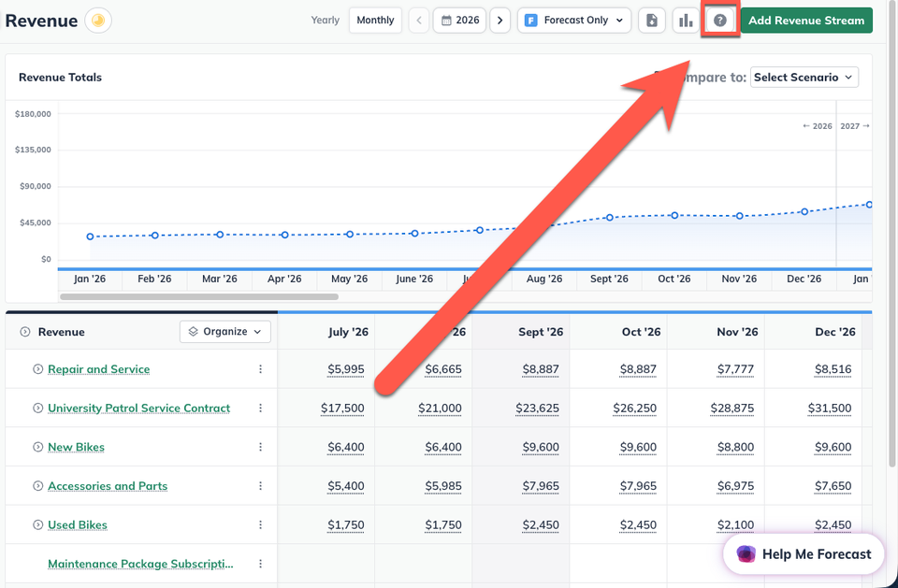The image size is (898, 588).
Task: Click the $17,500 July '26 University Patrol cell
Action: pyautogui.click(x=342, y=409)
